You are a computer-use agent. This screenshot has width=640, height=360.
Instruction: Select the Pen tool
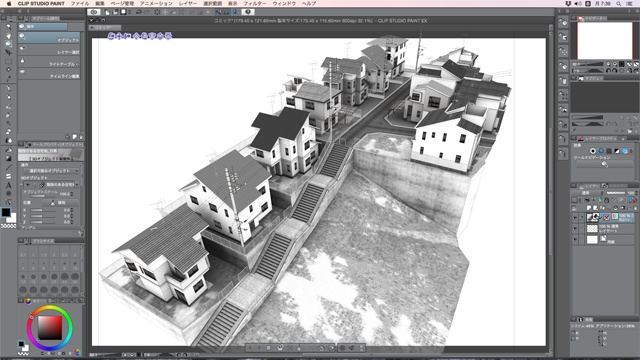point(8,89)
